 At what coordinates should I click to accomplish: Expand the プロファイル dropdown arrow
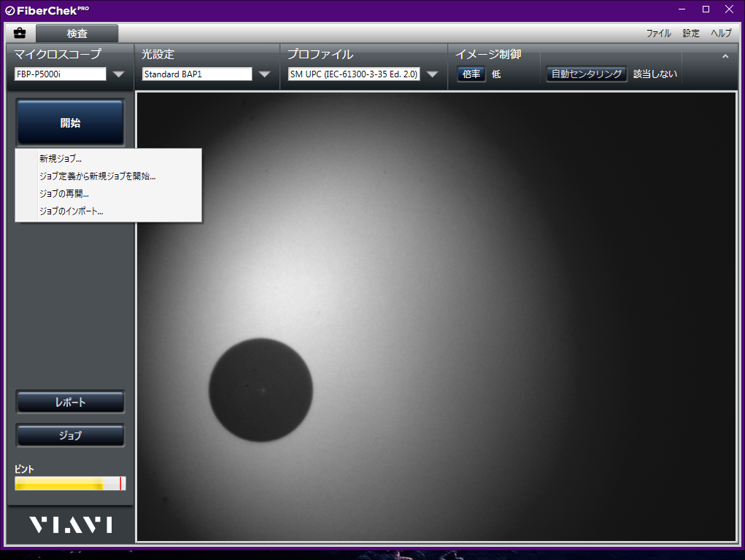pyautogui.click(x=433, y=74)
